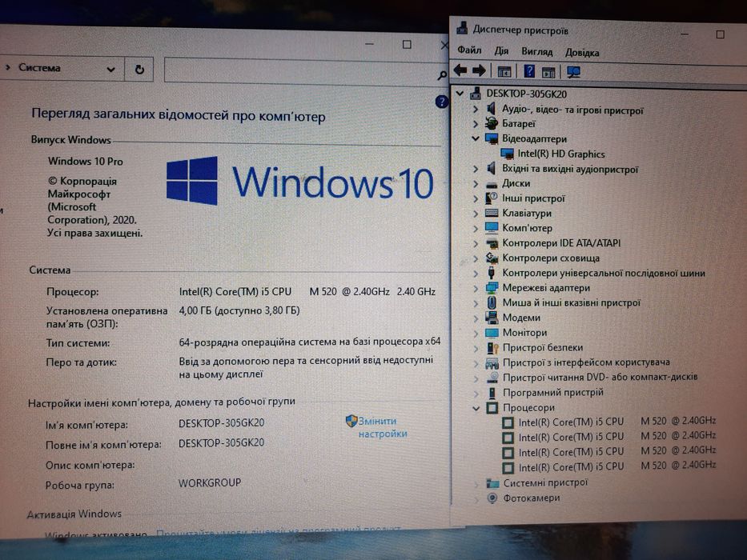The image size is (747, 560).
Task: Expand Аудіо-, відео- та ігрові пристрої
Action: (x=475, y=109)
